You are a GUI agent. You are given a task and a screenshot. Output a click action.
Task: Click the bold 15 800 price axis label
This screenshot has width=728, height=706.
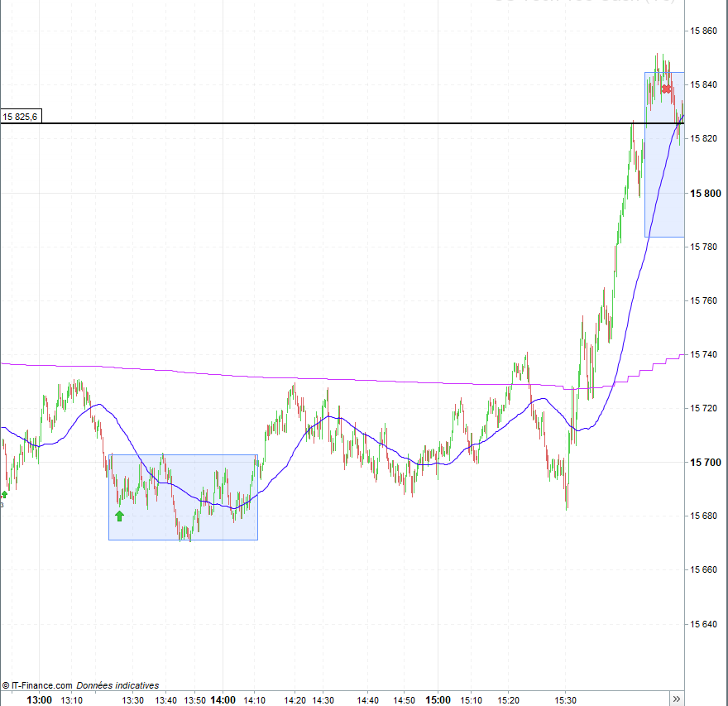(705, 193)
